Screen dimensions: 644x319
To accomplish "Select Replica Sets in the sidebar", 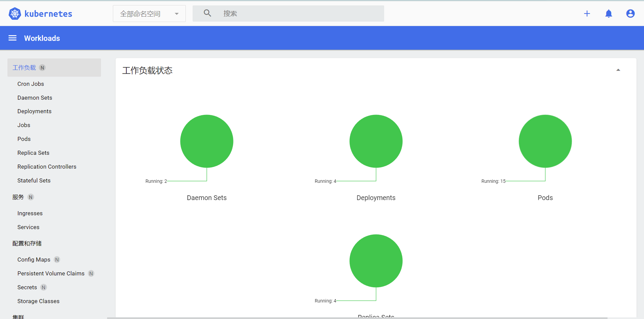I will pyautogui.click(x=33, y=152).
